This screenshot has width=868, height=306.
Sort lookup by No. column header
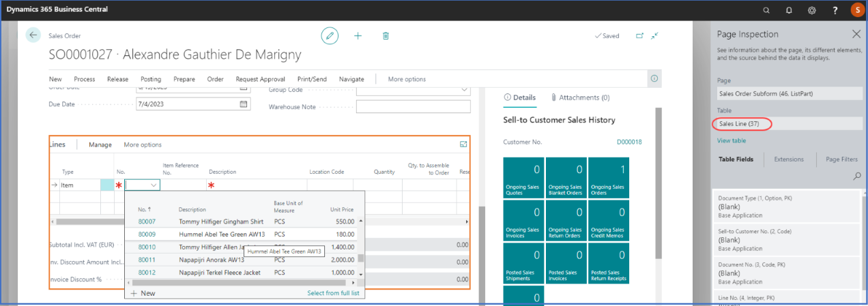[144, 209]
